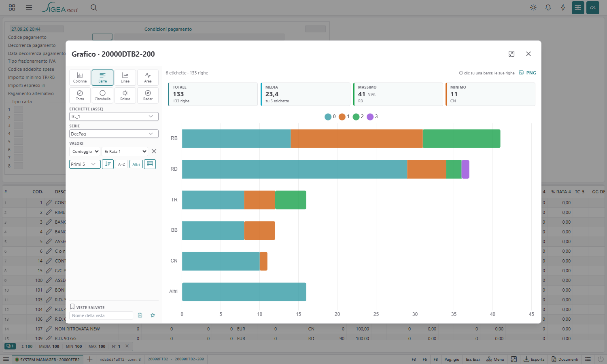Choose the Radar chart type

tap(148, 95)
